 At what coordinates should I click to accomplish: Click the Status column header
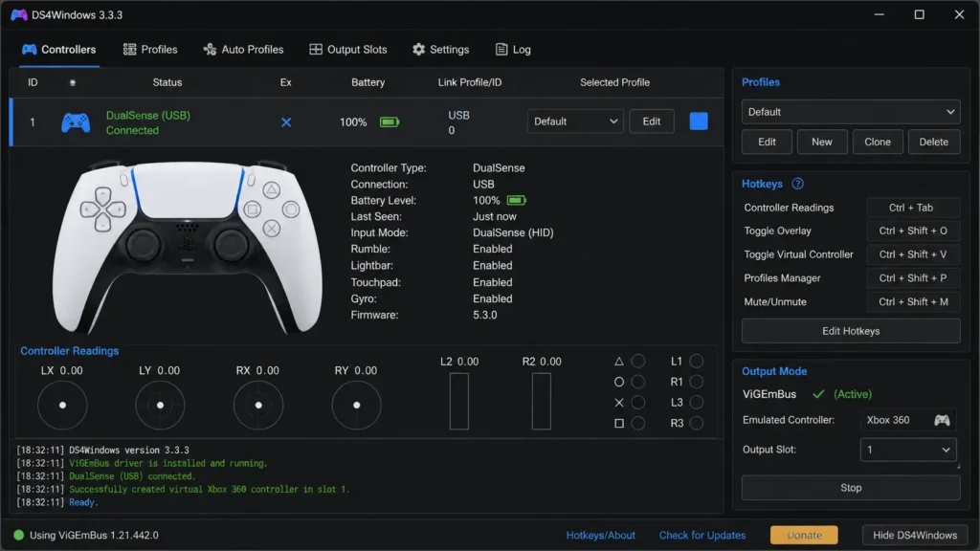167,82
